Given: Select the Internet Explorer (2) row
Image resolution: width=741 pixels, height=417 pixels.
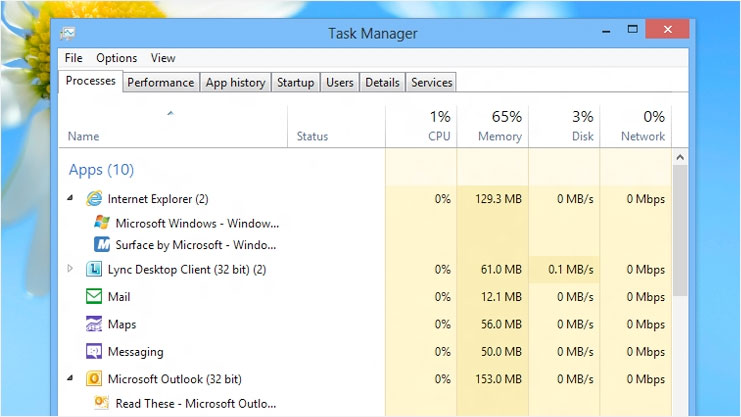Looking at the screenshot, I should [365, 199].
